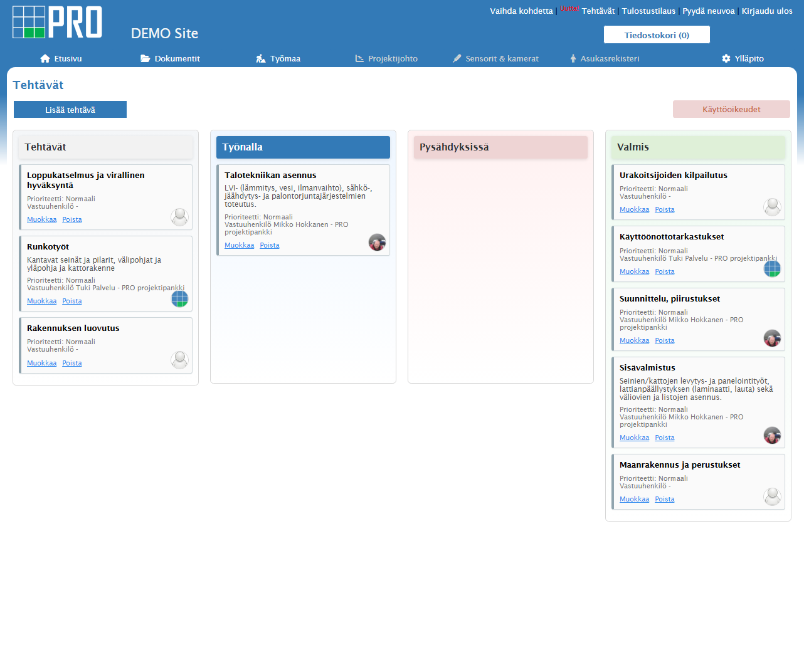
Task: Click the grid avatar on the Runkotyöt card
Action: click(180, 298)
